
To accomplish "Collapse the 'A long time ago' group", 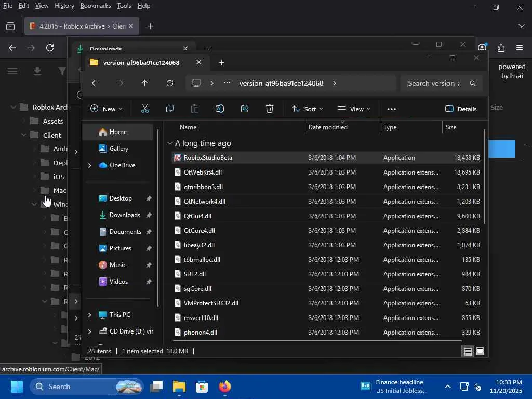I will tap(170, 143).
